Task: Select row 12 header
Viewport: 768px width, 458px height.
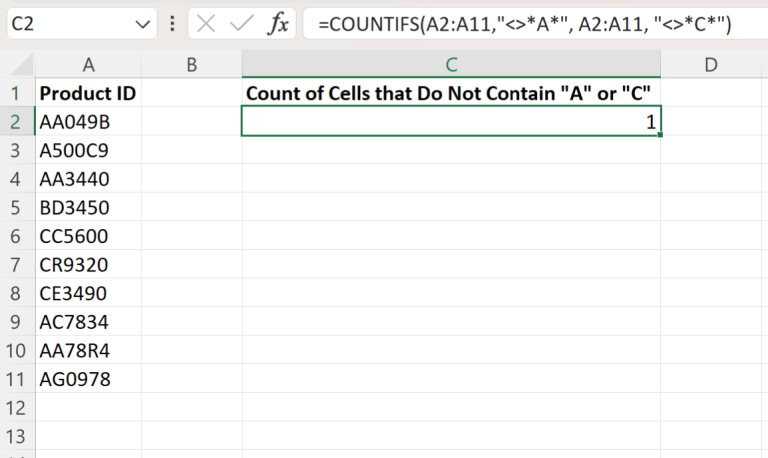Action: click(17, 409)
